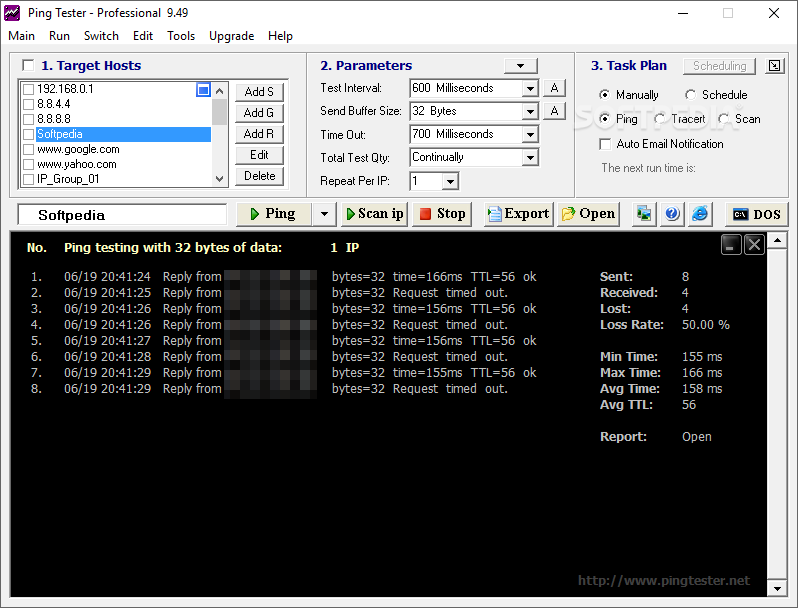Image resolution: width=798 pixels, height=608 pixels.
Task: Click the hosts list scroll-up arrow
Action: tap(219, 91)
